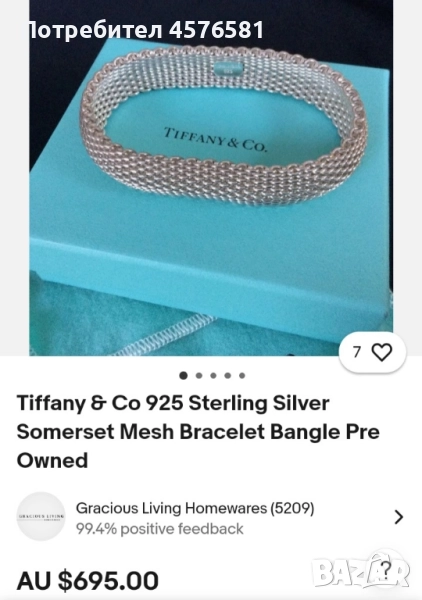
Task: Click the Bazar watermark logo
Action: point(360,571)
